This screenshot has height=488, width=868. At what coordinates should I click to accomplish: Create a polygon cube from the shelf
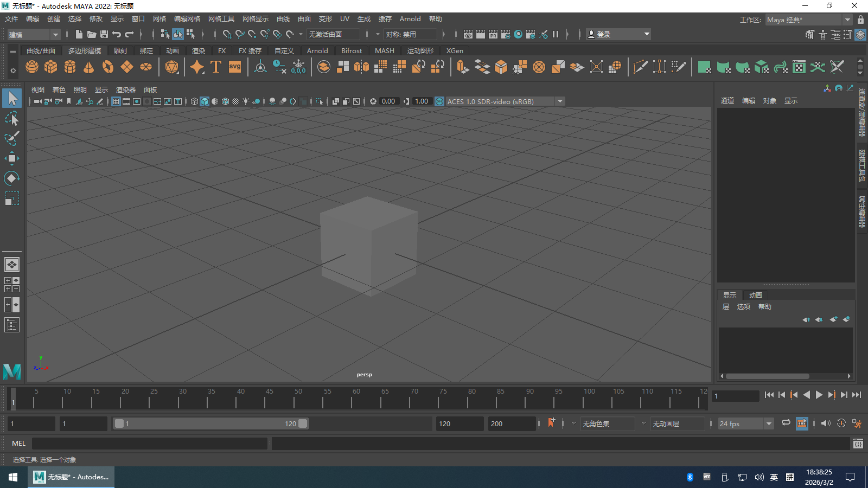tap(51, 67)
